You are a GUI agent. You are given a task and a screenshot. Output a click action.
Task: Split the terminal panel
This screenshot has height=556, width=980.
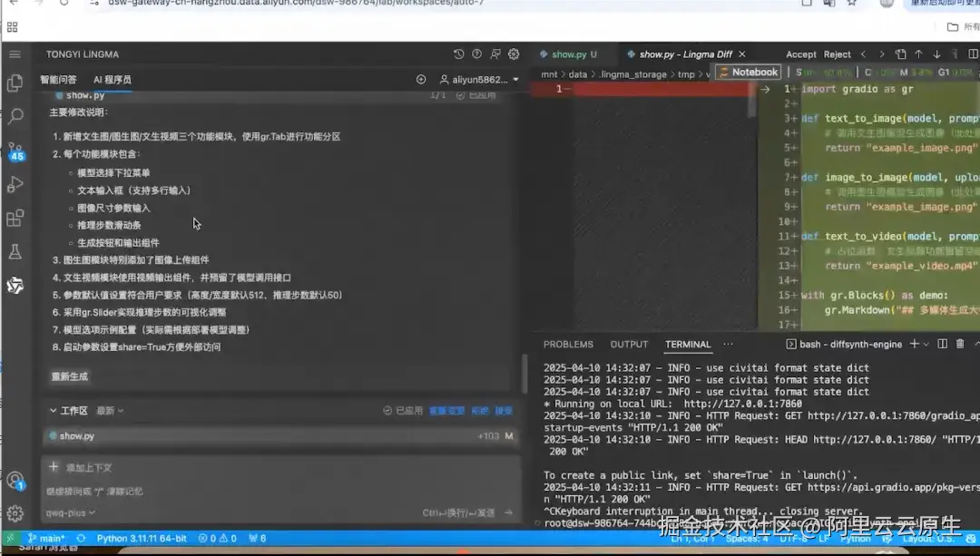tap(943, 345)
